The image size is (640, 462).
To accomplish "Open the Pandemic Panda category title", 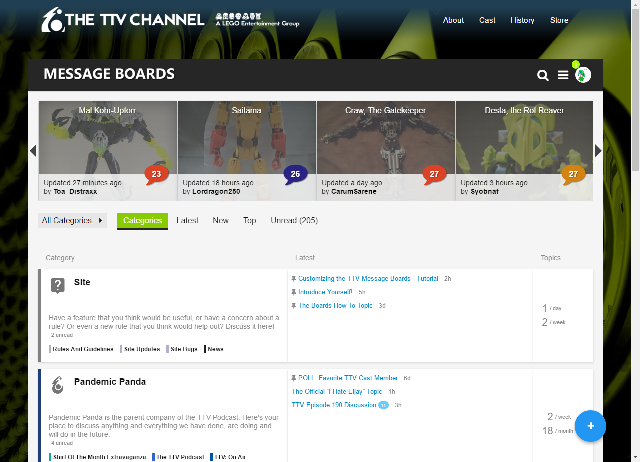I will 110,382.
